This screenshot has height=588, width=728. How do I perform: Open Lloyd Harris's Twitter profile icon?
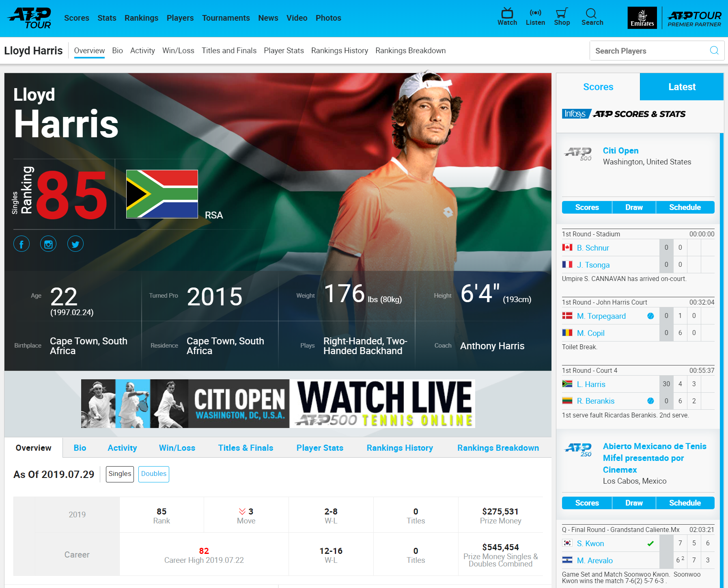click(75, 244)
